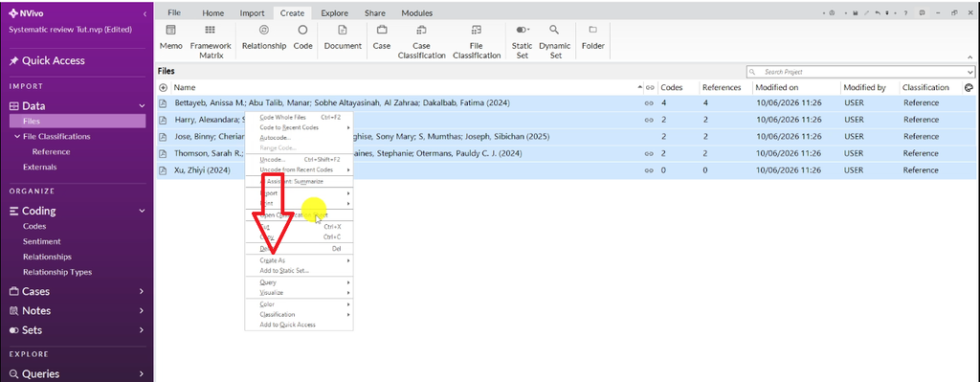Select Files under Data in sidebar

pyautogui.click(x=78, y=122)
